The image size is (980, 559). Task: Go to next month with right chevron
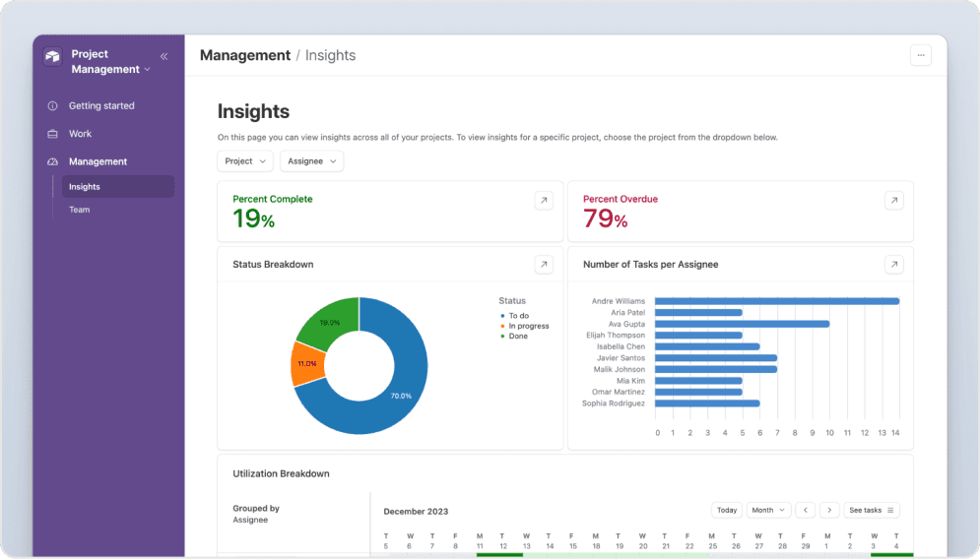pos(829,510)
